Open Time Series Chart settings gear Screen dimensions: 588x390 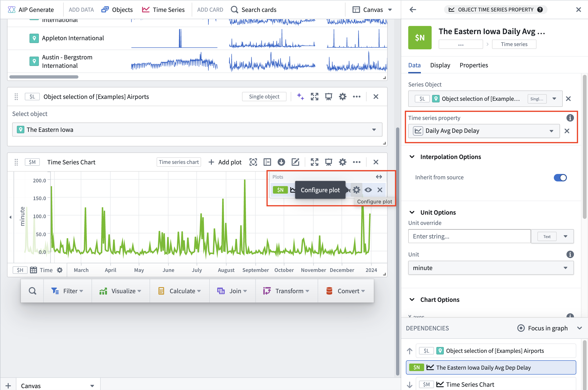pos(342,162)
